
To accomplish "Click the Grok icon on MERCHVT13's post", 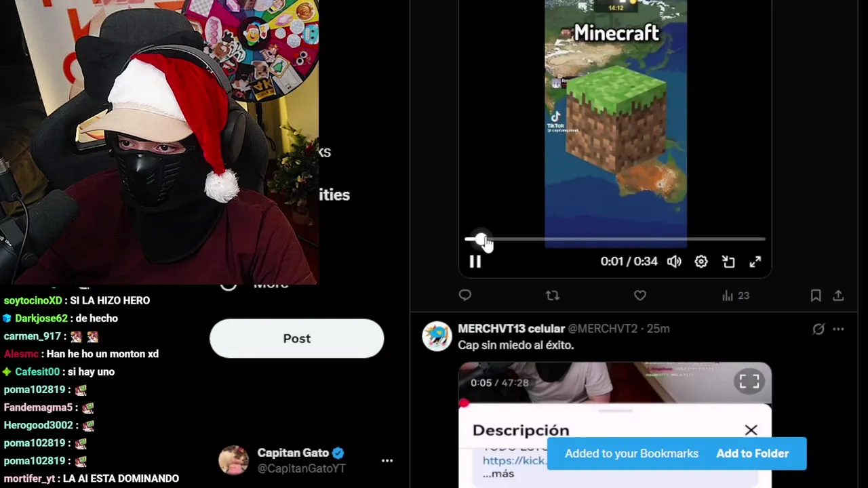I will point(818,329).
